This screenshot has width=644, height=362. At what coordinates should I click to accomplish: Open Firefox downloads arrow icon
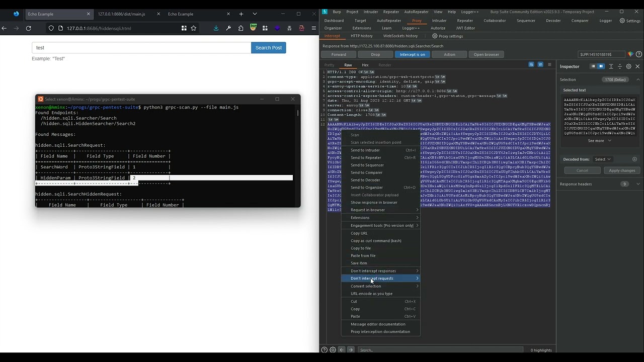click(x=216, y=28)
